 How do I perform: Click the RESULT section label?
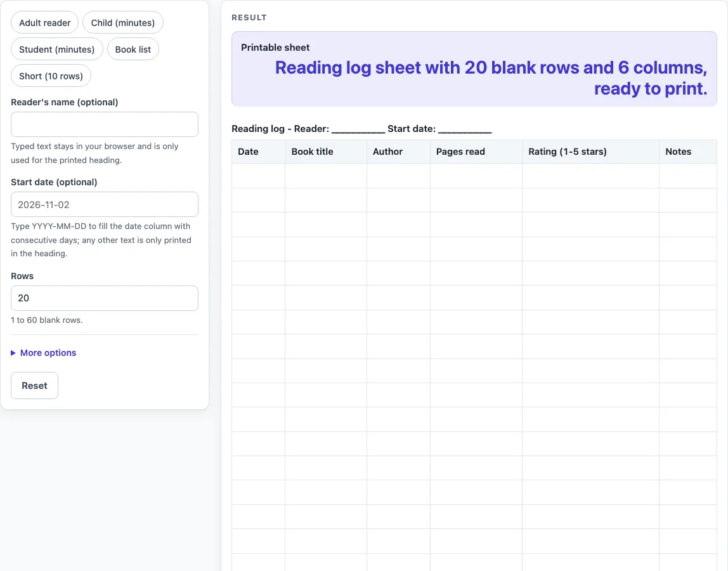coord(249,18)
